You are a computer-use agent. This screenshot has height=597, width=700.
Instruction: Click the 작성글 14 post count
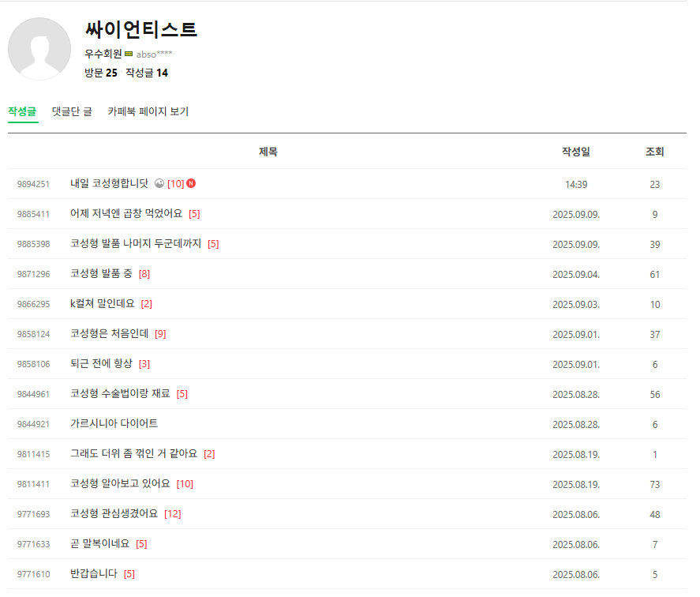point(147,73)
